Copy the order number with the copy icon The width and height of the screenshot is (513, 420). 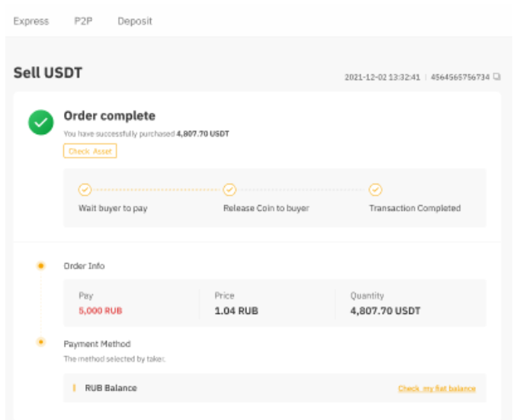tap(497, 77)
